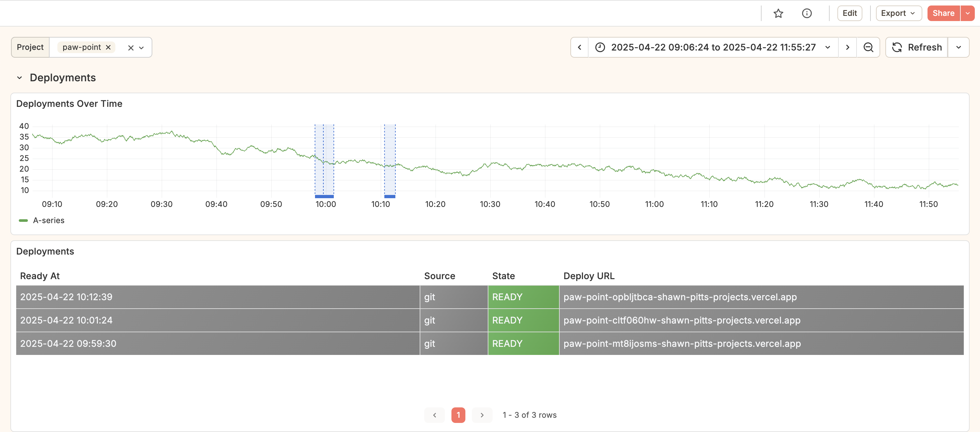This screenshot has width=980, height=432.
Task: Expand the Project variable dropdown chevron
Action: tap(142, 48)
